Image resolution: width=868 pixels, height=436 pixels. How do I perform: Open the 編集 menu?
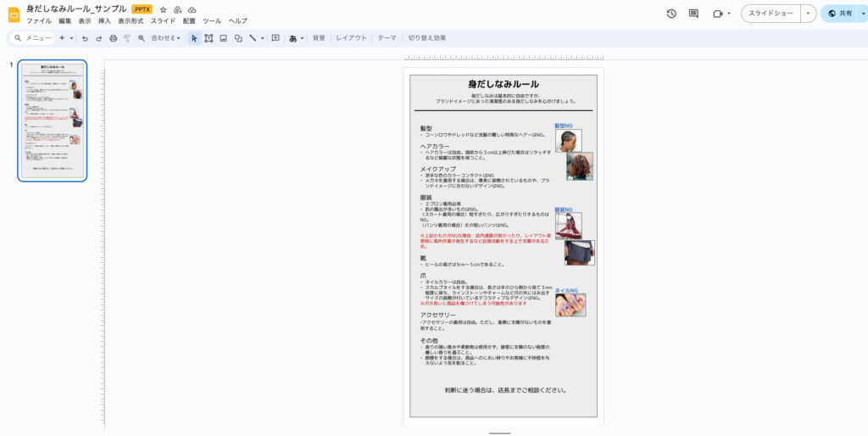tap(64, 21)
